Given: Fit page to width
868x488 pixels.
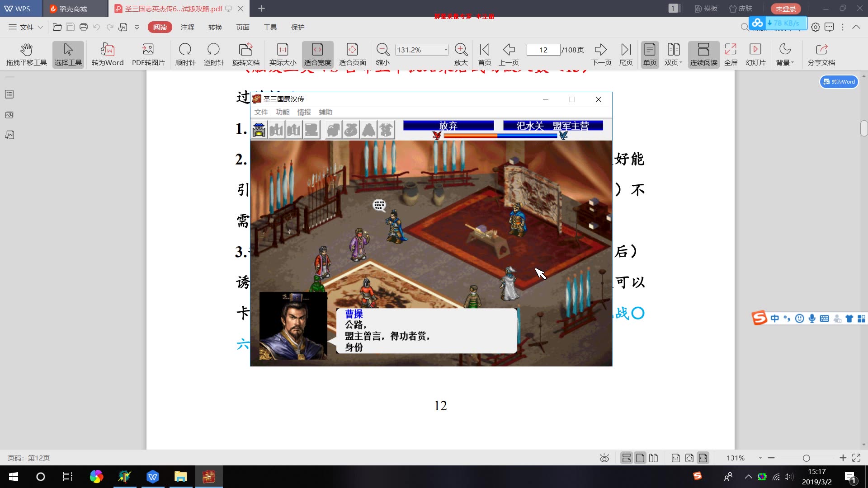Looking at the screenshot, I should coord(317,55).
